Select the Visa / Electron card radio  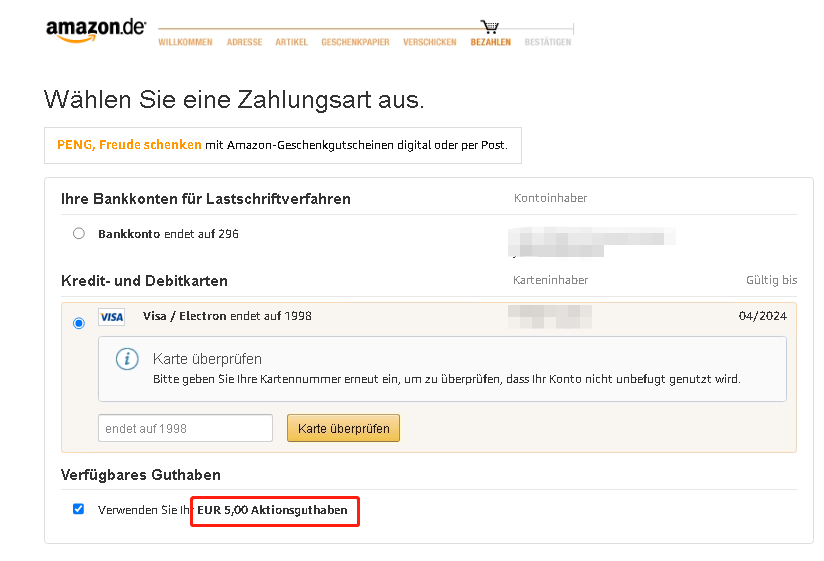click(79, 323)
